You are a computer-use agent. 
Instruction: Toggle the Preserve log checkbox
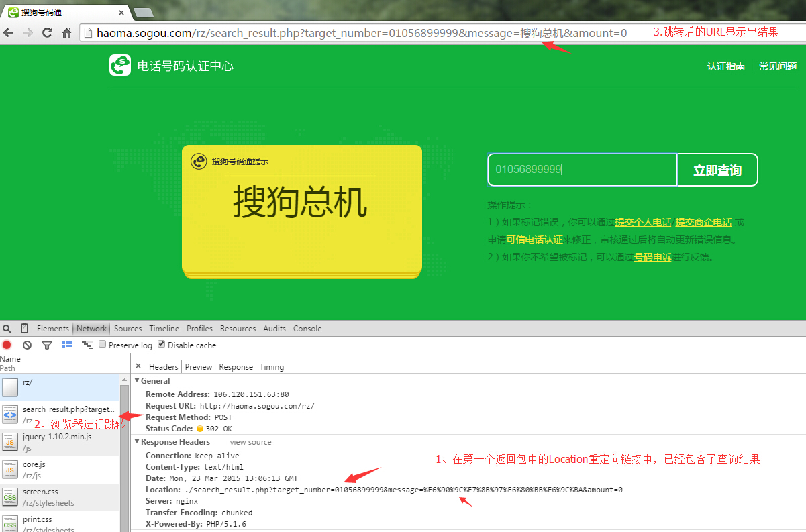(103, 344)
